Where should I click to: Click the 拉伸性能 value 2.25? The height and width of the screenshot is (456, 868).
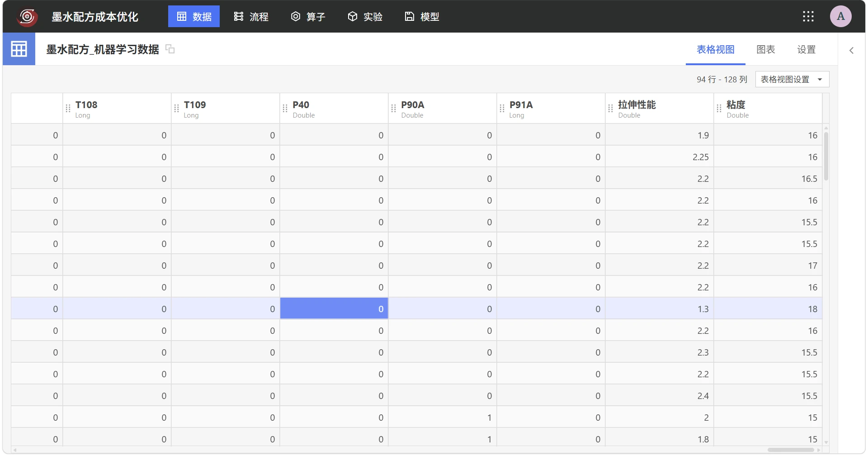coord(660,157)
